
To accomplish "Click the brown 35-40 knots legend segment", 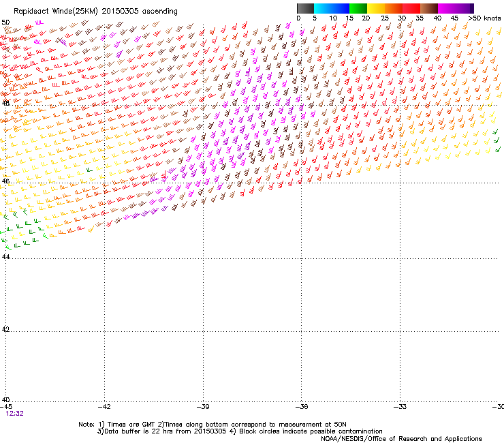I will (429, 8).
